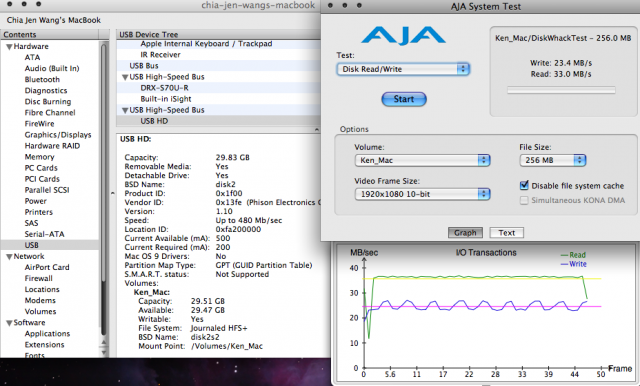640x386 pixels.
Task: Click Ken_Mac/DiskWhackTest result title
Action: 563,38
